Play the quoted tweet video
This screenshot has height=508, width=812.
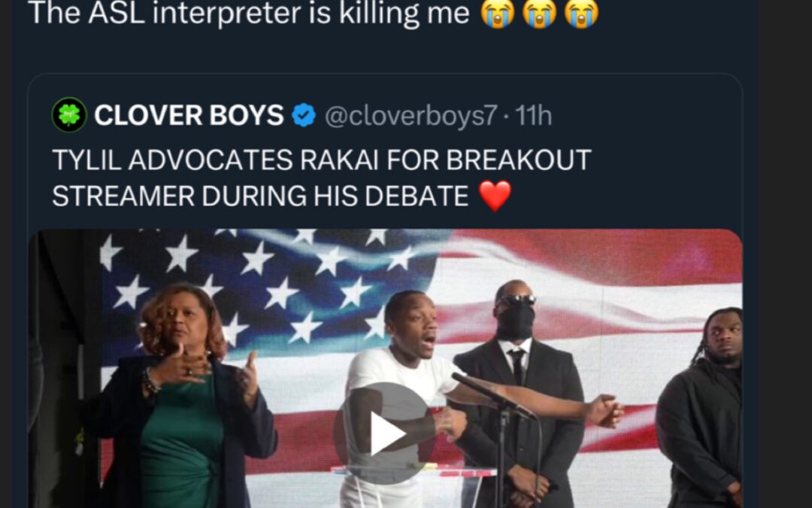pyautogui.click(x=385, y=433)
